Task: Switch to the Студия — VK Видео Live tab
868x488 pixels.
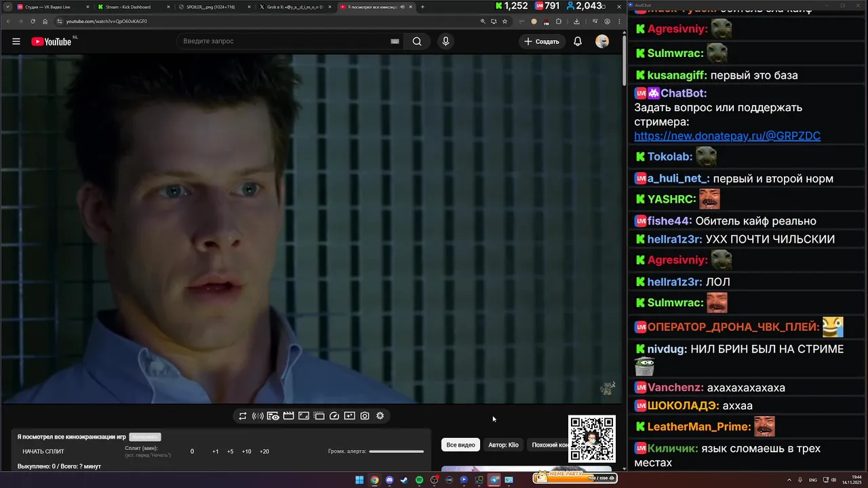Action: (52, 7)
